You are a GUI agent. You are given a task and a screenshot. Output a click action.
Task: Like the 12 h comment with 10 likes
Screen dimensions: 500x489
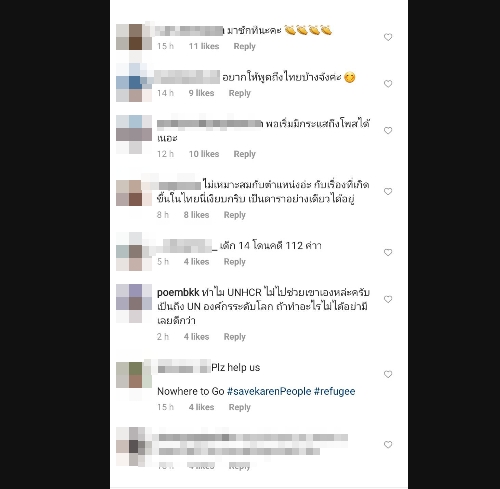[x=388, y=130]
